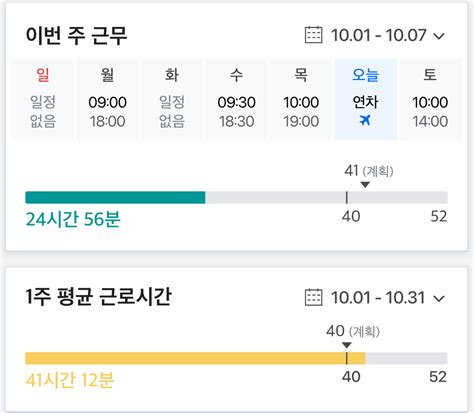This screenshot has width=474, height=413.
Task: Click the 40 (계획) triangle marker
Action: tap(347, 345)
